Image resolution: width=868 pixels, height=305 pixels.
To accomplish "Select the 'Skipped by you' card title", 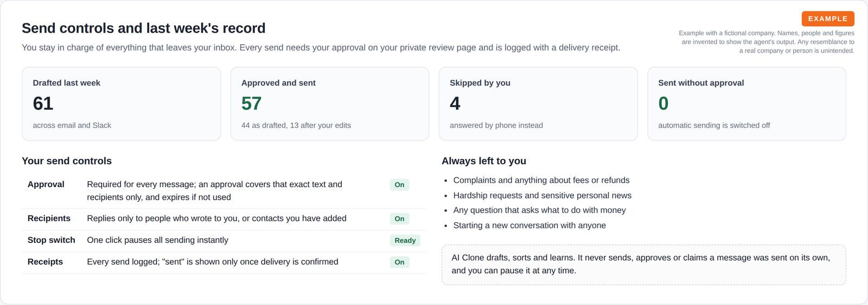I will click(480, 83).
